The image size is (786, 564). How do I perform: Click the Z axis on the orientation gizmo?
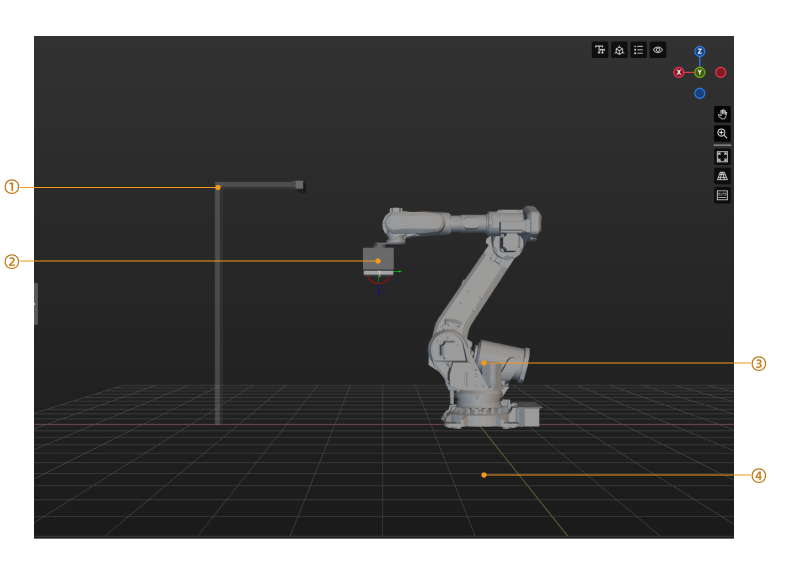pos(700,51)
